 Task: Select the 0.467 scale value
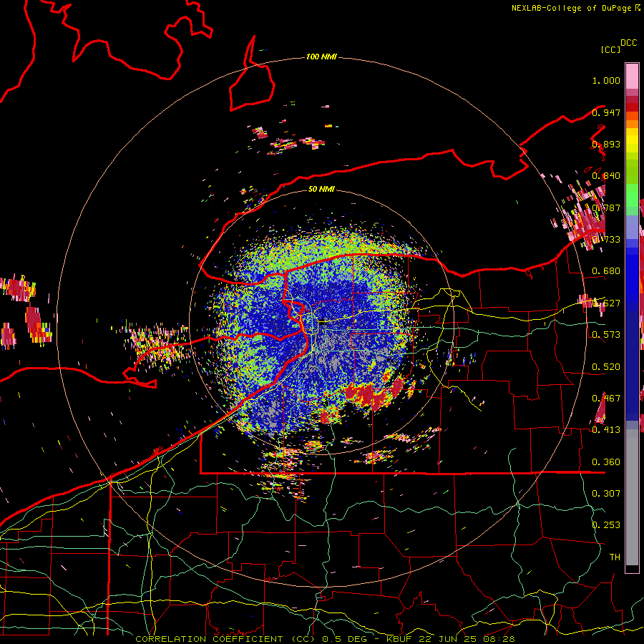[606, 399]
